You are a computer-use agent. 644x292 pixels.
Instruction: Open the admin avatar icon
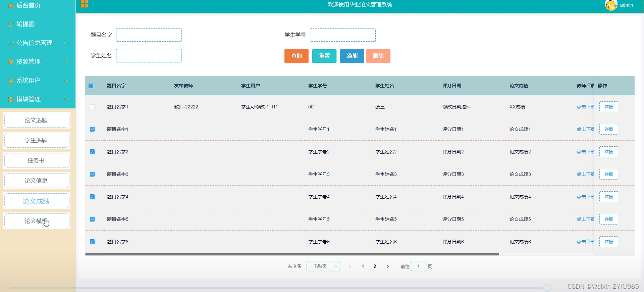611,5
